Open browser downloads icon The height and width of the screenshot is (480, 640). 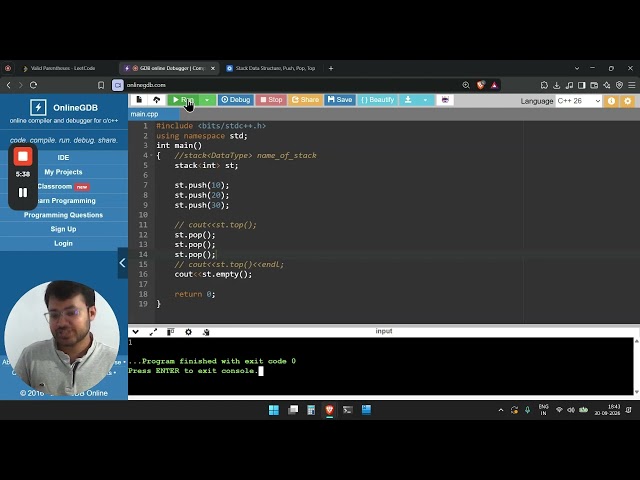557,85
